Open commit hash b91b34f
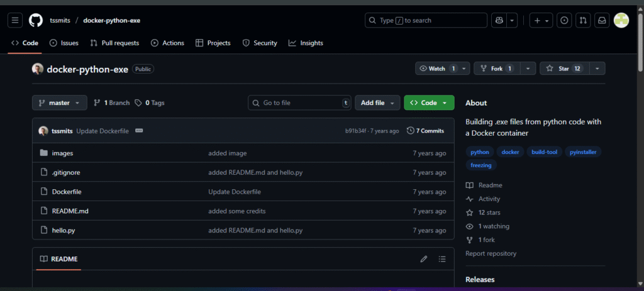644x291 pixels. (x=355, y=131)
